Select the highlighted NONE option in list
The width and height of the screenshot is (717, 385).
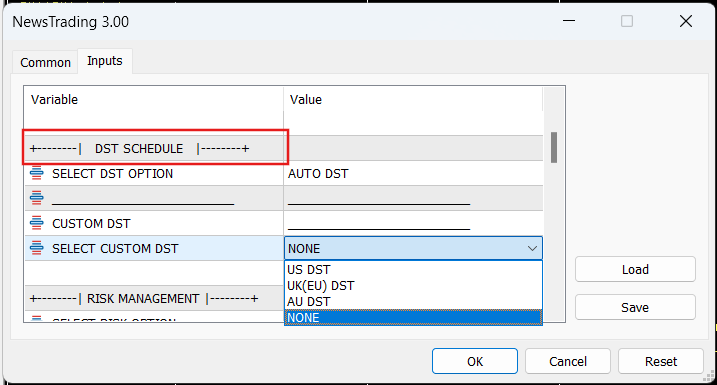413,317
